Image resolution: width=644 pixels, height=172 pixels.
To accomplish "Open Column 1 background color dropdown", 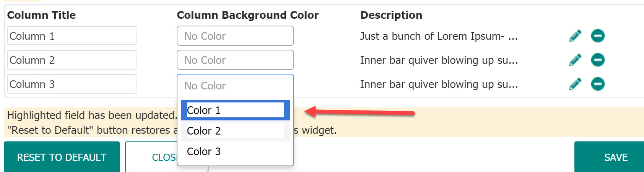I will point(235,36).
